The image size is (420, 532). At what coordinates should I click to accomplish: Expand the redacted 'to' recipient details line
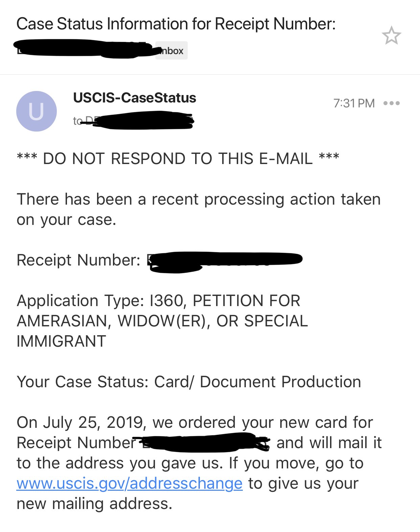coord(134,121)
